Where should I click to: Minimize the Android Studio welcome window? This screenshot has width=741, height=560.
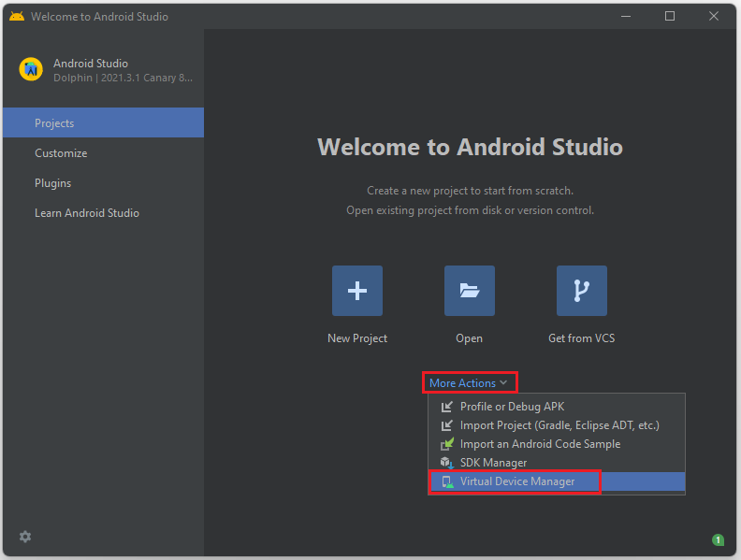[x=626, y=16]
